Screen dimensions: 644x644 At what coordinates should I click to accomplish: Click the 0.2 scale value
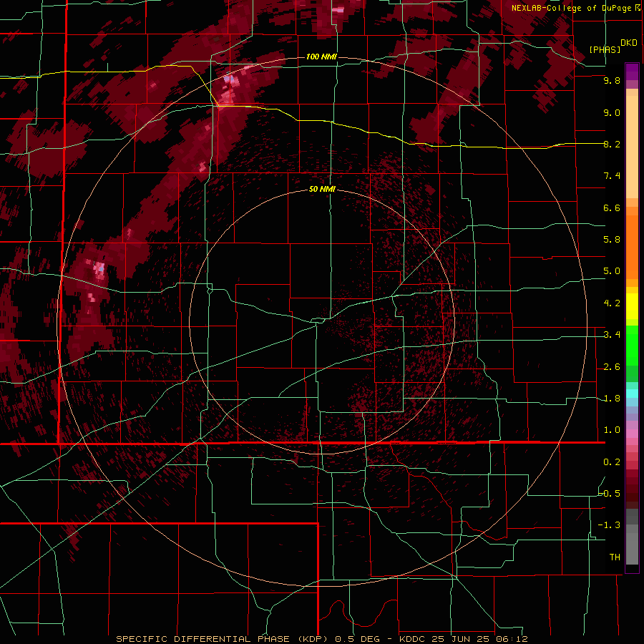click(612, 462)
